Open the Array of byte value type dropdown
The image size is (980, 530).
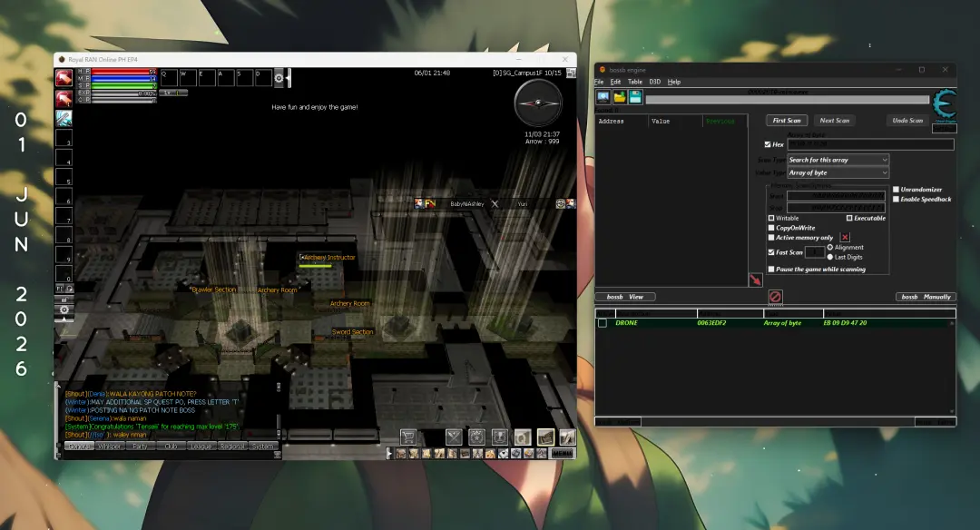click(838, 172)
